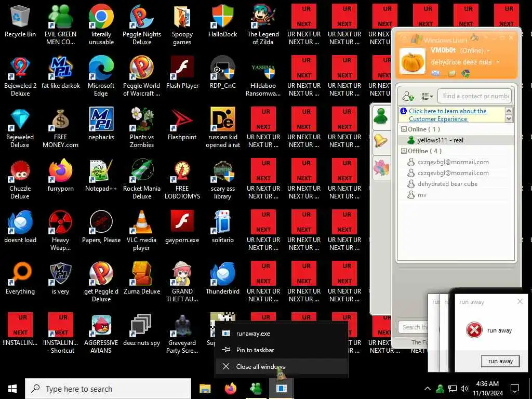Click in the Find a contact search field
This screenshot has width=532, height=399.
coord(475,96)
